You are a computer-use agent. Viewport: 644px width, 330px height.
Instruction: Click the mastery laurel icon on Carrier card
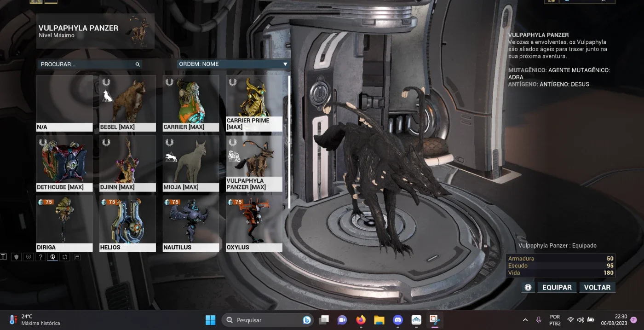tap(169, 82)
